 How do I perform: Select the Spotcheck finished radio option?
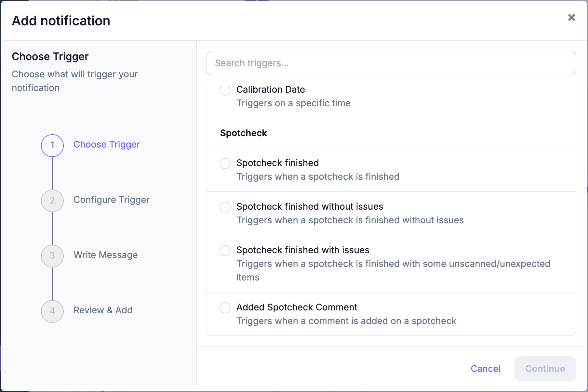pos(225,163)
